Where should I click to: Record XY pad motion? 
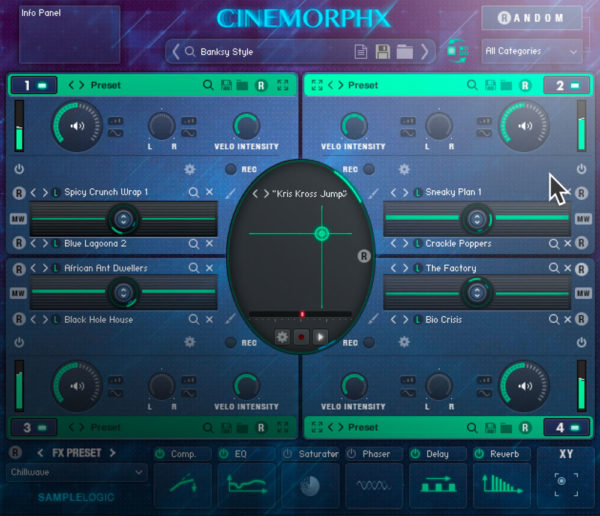(x=301, y=337)
